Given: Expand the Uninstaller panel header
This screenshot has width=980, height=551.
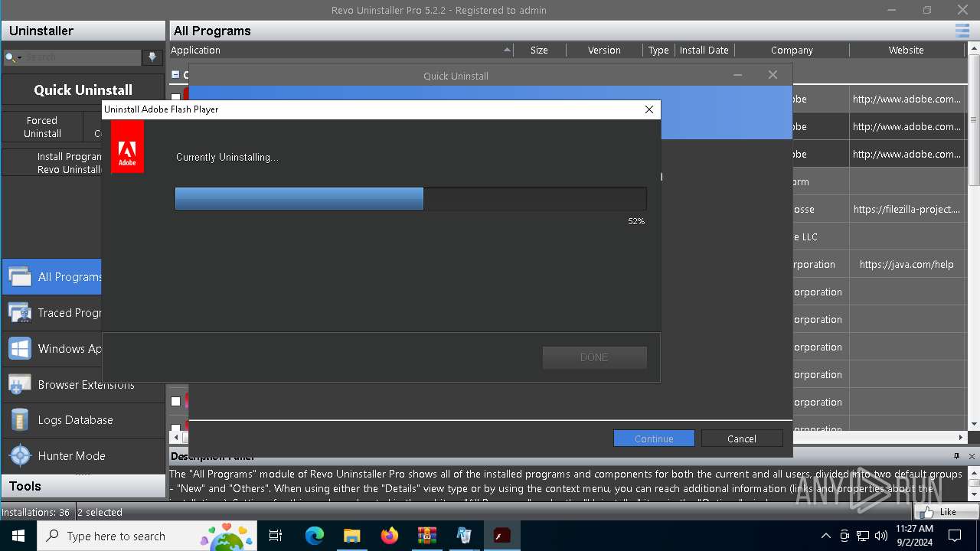Looking at the screenshot, I should click(83, 31).
